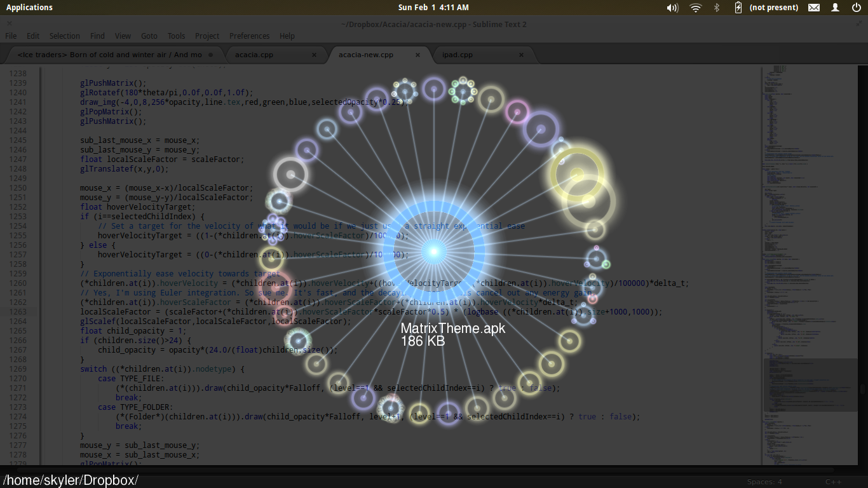This screenshot has width=868, height=488.
Task: Click the clock showing Sun Feb 1
Action: (x=433, y=8)
